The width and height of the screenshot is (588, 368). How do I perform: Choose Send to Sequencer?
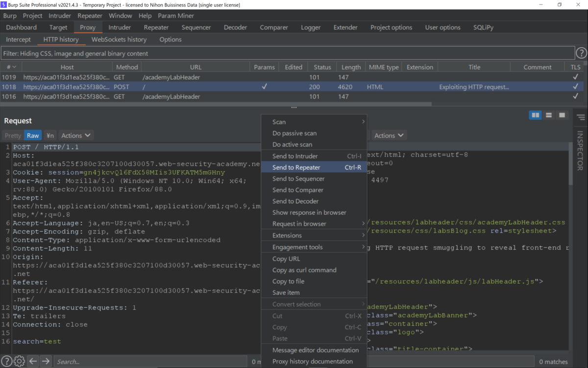[x=314, y=179]
